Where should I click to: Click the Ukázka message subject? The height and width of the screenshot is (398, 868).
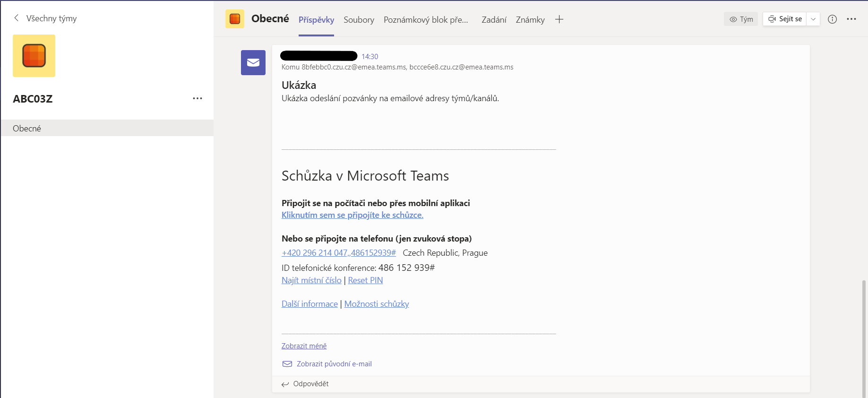(299, 85)
